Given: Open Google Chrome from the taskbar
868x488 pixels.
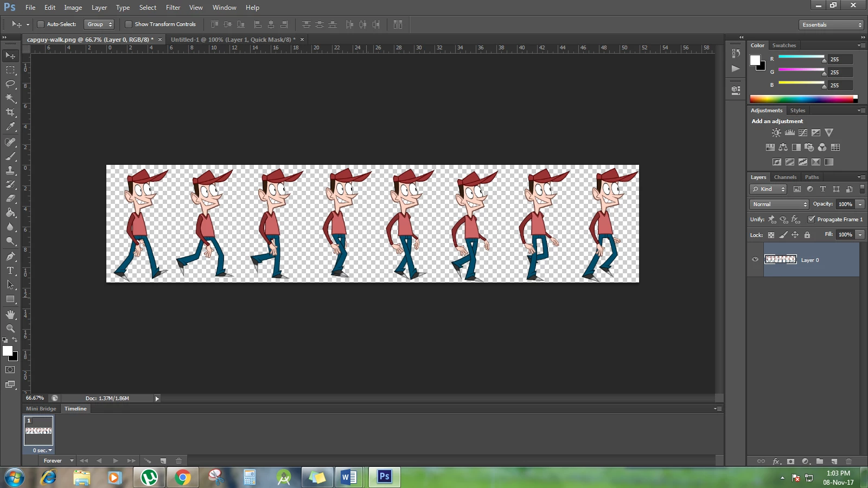Looking at the screenshot, I should [182, 477].
